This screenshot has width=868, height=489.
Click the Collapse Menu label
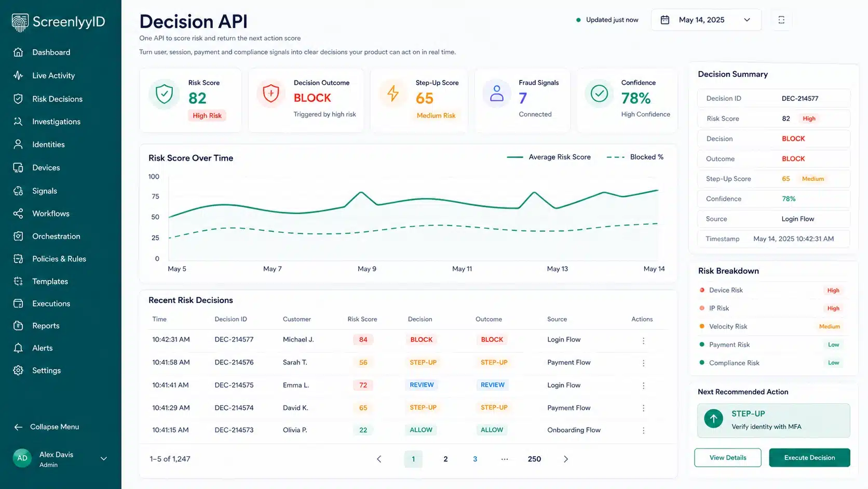click(x=55, y=427)
